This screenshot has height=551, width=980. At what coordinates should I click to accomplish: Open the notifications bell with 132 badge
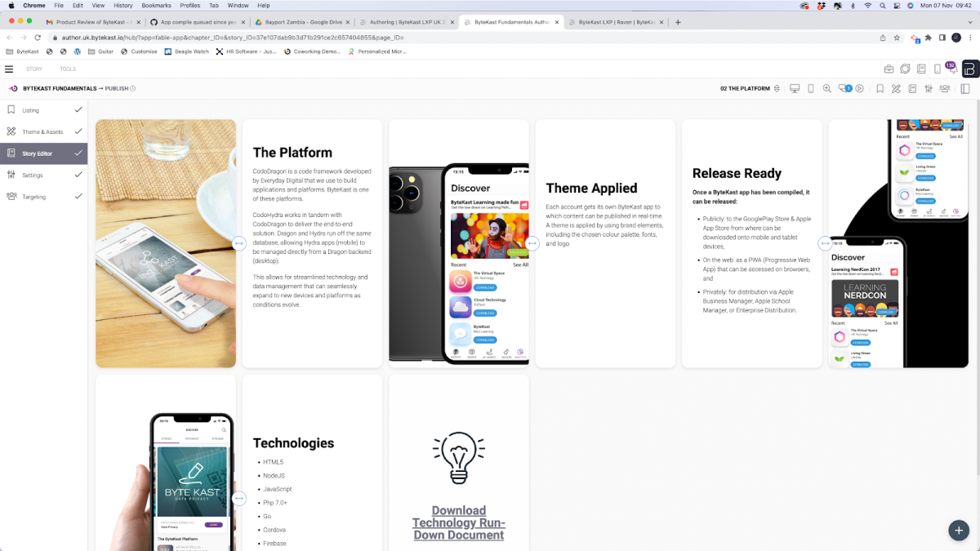pos(951,69)
